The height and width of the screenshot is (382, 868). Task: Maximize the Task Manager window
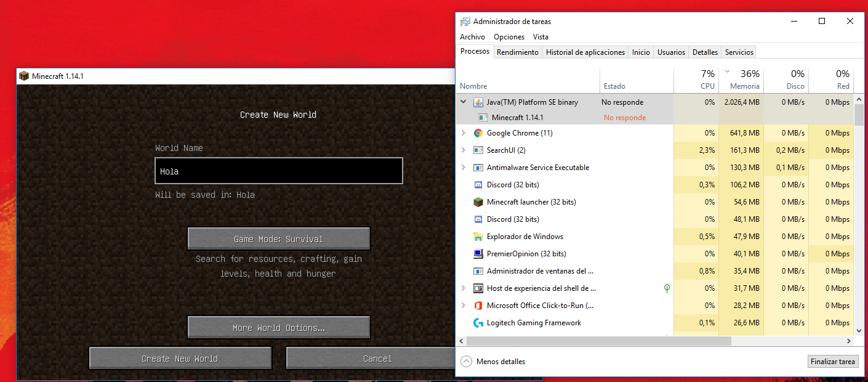(822, 21)
